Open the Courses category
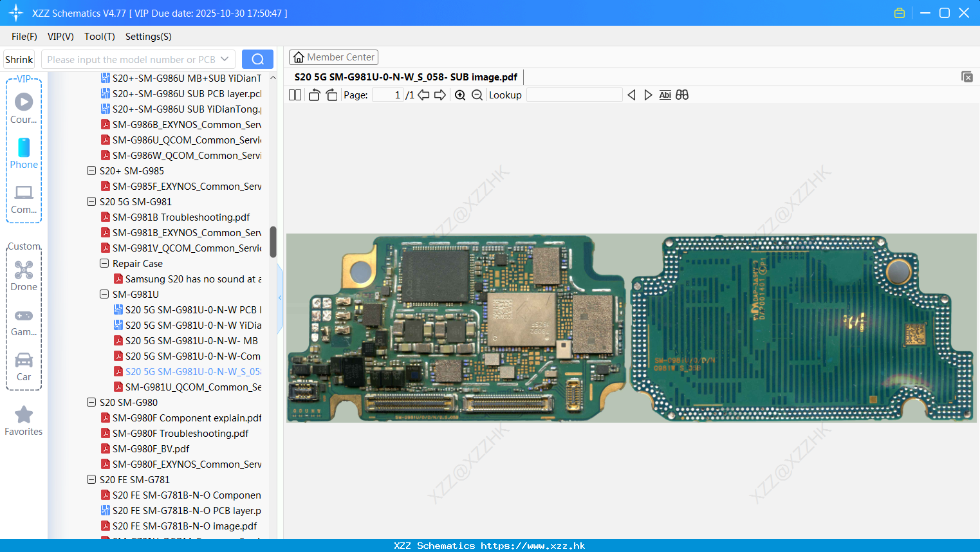Screen dimensions: 980x552 [x=24, y=109]
